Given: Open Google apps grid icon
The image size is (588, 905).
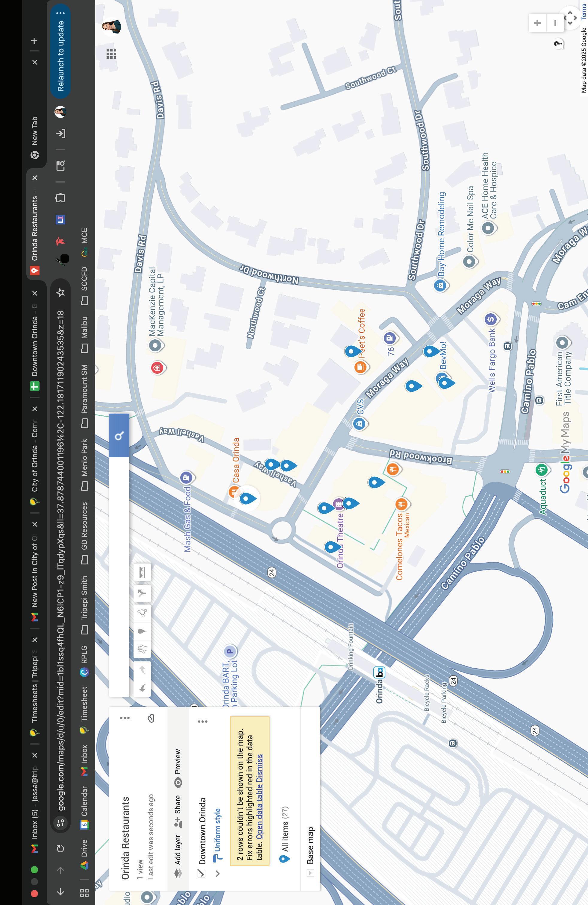Looking at the screenshot, I should coord(111,54).
